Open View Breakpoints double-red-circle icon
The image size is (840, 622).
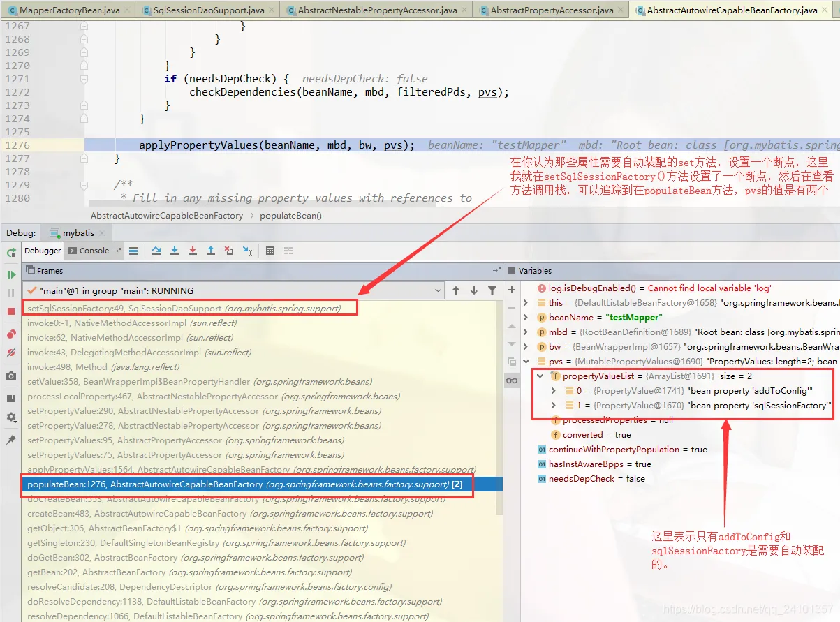[x=11, y=334]
